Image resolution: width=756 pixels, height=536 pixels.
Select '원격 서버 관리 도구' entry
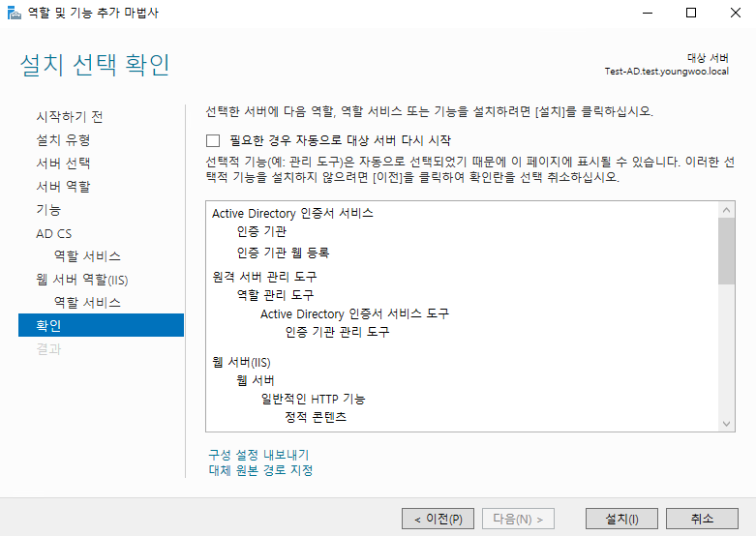pos(264,277)
